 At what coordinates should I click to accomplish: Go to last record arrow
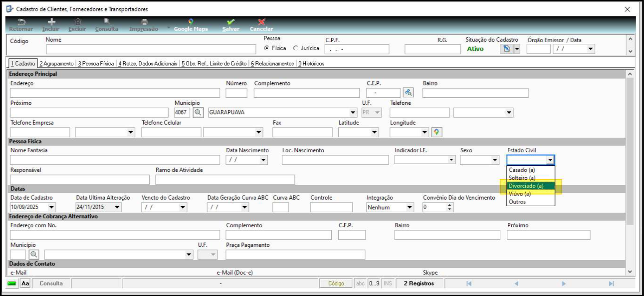click(611, 284)
